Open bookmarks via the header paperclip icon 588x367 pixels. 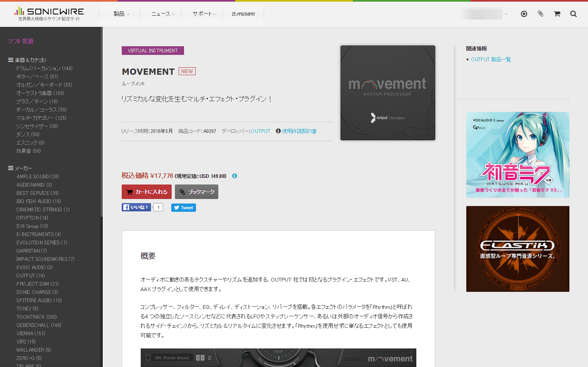[x=541, y=14]
